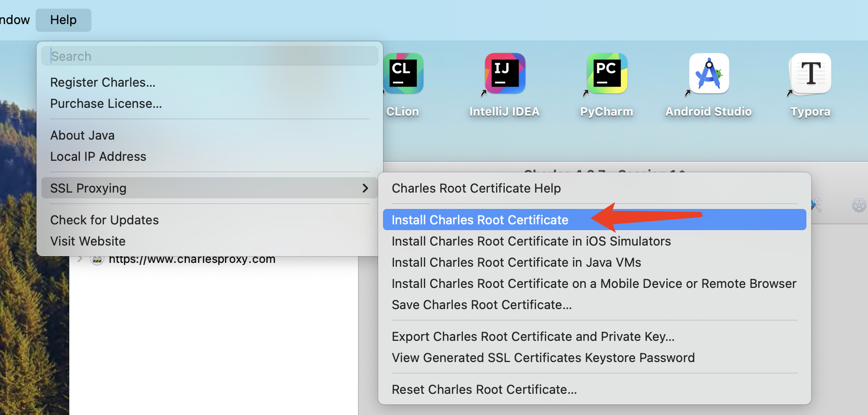Open the SSL Proxying submenu arrow
This screenshot has width=868, height=415.
click(x=365, y=188)
